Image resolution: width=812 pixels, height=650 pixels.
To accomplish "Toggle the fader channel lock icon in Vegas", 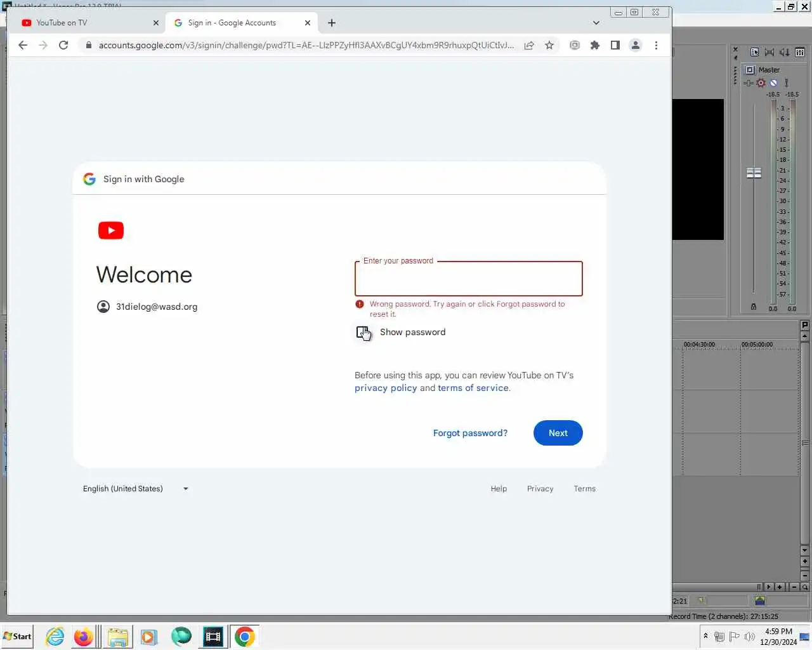I will click(x=754, y=307).
